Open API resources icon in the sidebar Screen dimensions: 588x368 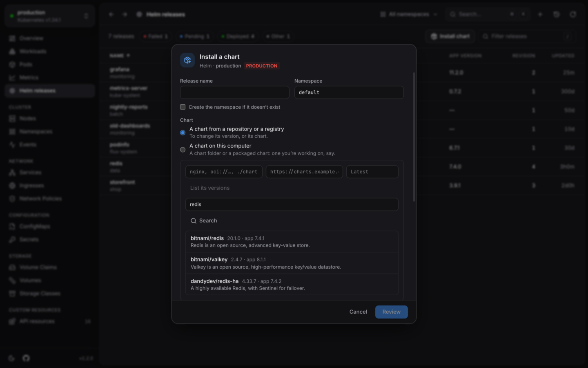point(12,321)
